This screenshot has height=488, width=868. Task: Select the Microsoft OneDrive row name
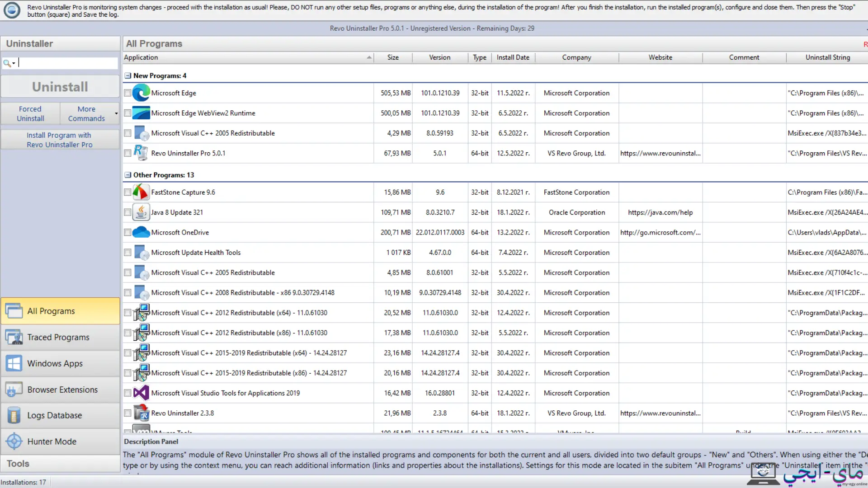[180, 232]
